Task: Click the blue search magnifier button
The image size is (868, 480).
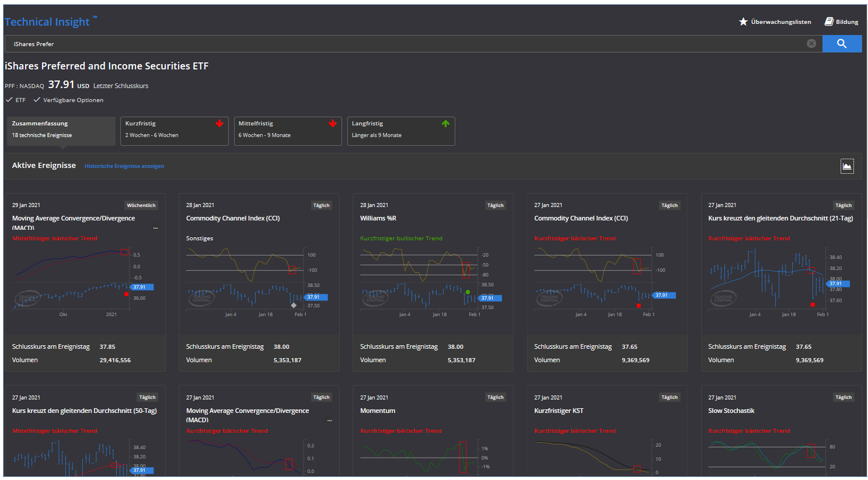Action: tap(842, 44)
